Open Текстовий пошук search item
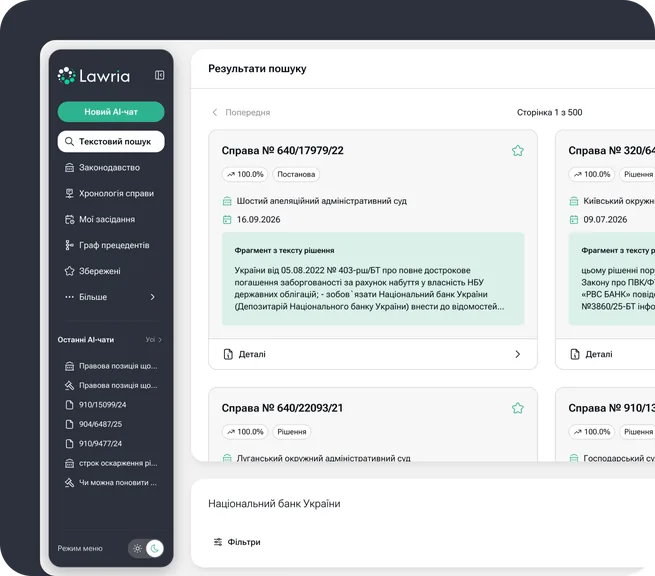Image resolution: width=655 pixels, height=576 pixels. [x=111, y=142]
